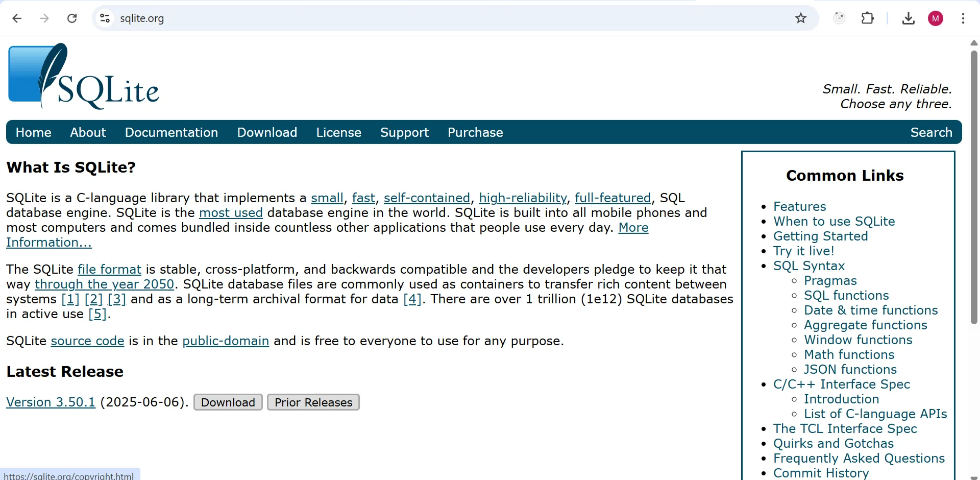Open The TCL Interface Spec link
Viewport: 980px width, 480px height.
coord(845,428)
